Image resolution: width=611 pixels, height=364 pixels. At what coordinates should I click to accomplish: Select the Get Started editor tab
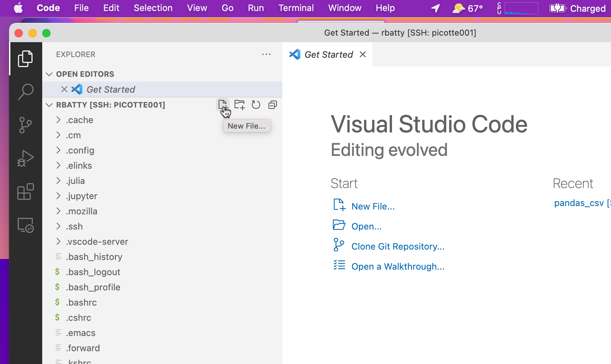[327, 54]
